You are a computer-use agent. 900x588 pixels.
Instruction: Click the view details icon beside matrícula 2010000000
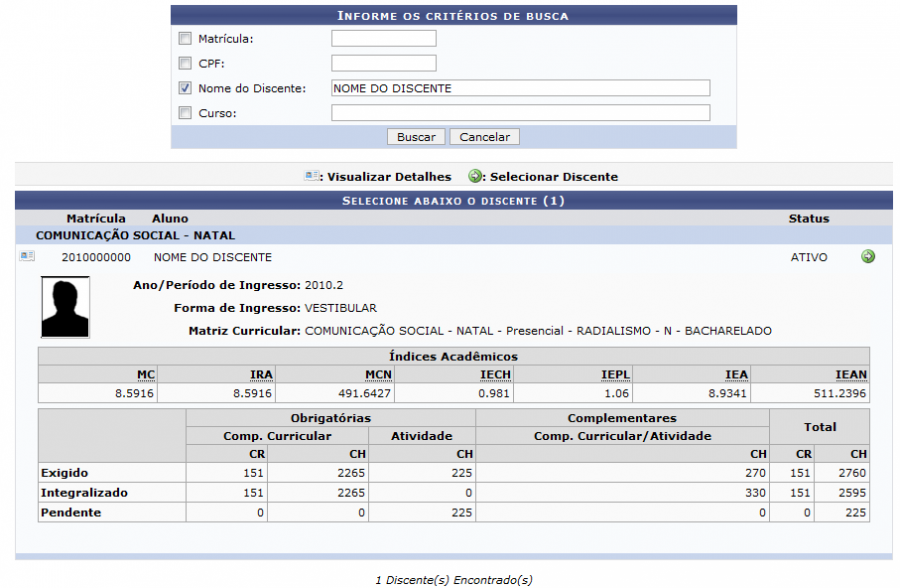point(27,257)
